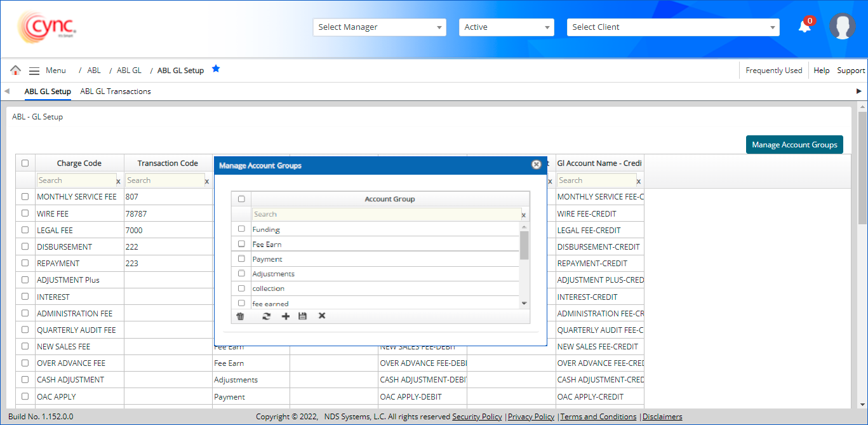
Task: Click the blue favorite star icon
Action: [216, 69]
